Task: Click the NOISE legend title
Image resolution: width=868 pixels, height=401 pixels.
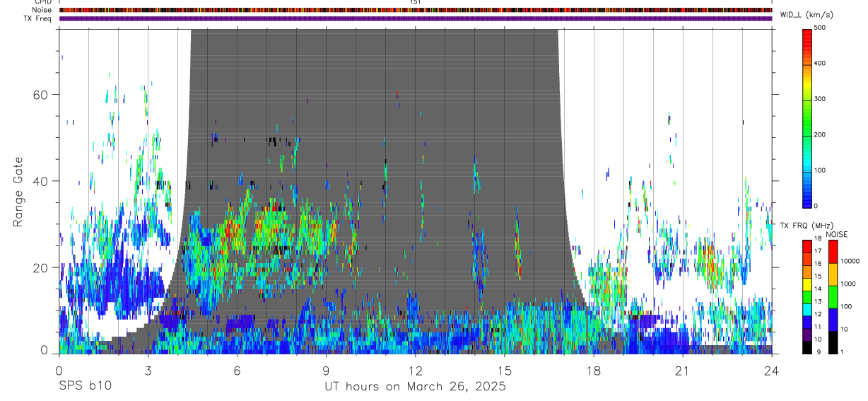Action: point(836,234)
